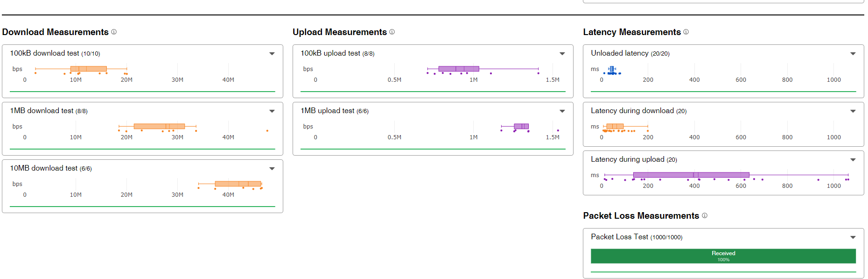This screenshot has height=279, width=868.
Task: Click the 100kB upload purple box plot
Action: tap(459, 69)
